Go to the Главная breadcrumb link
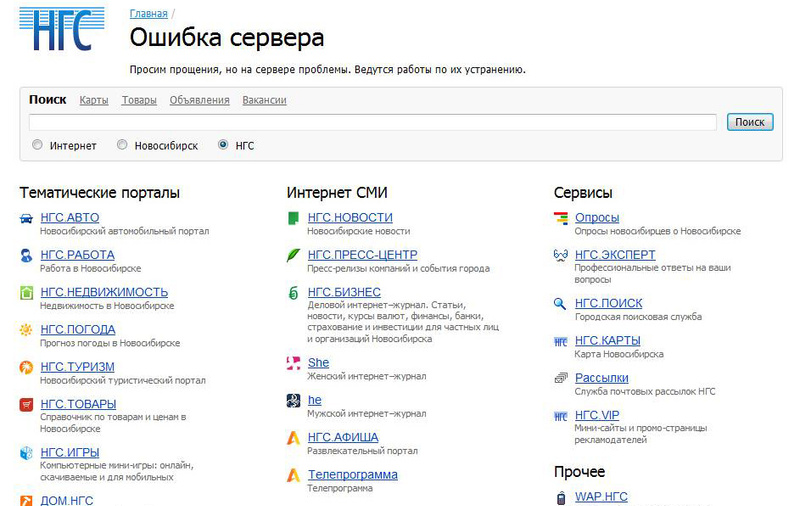The width and height of the screenshot is (800, 506). coord(148,14)
